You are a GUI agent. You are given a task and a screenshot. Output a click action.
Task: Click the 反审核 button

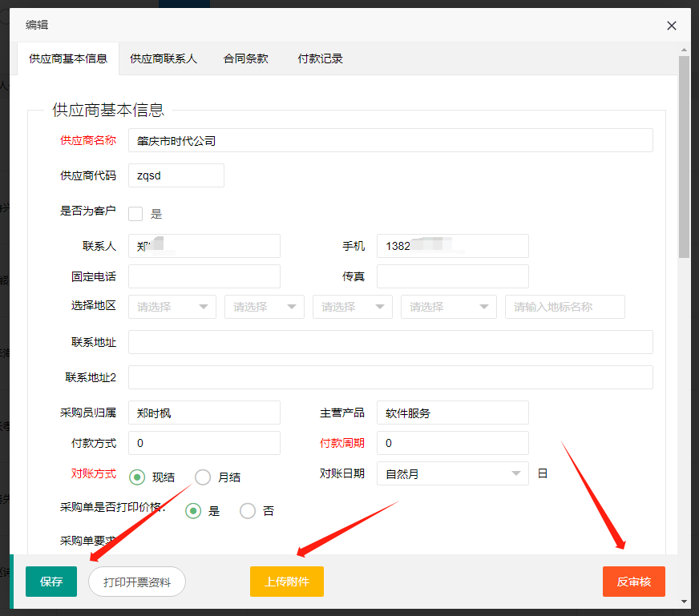tap(633, 582)
